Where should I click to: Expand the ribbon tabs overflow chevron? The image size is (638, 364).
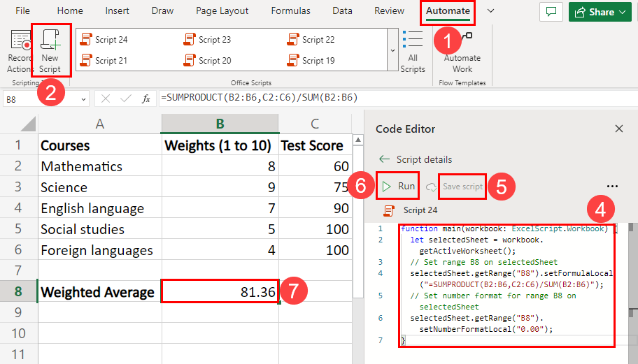[490, 11]
